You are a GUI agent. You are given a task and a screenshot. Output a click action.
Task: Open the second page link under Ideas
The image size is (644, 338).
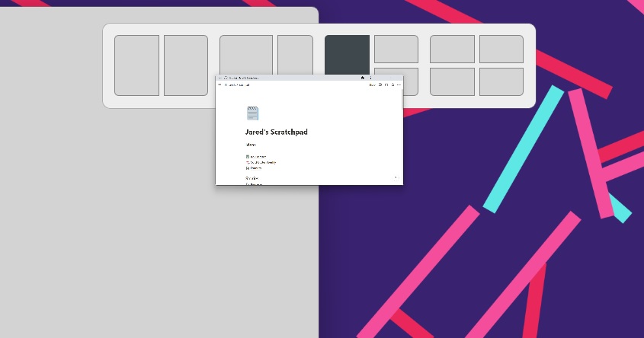click(261, 162)
